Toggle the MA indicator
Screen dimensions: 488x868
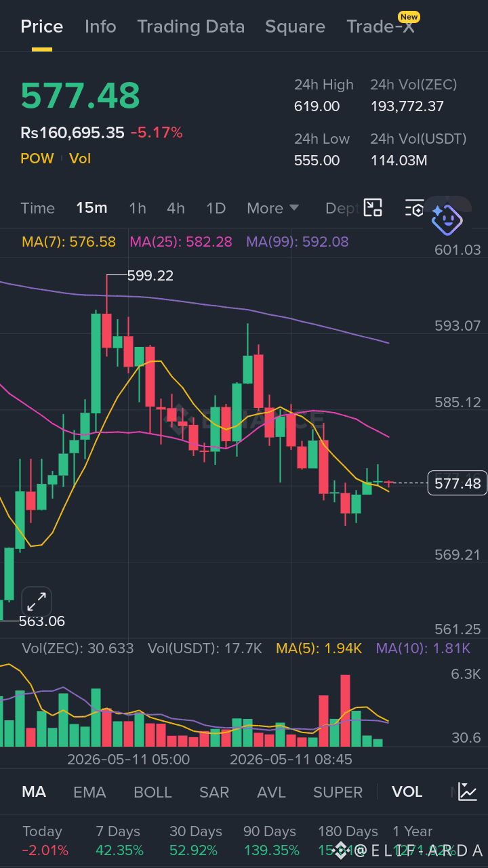(34, 792)
